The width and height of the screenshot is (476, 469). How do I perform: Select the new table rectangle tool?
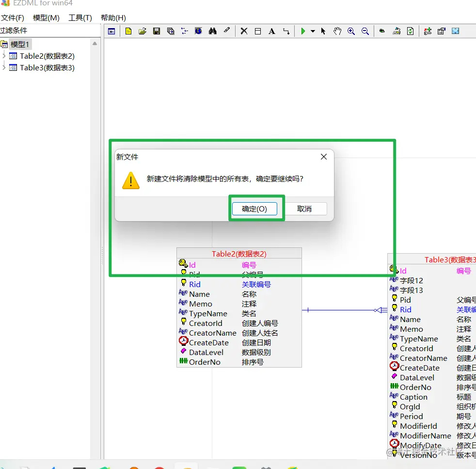click(x=258, y=31)
